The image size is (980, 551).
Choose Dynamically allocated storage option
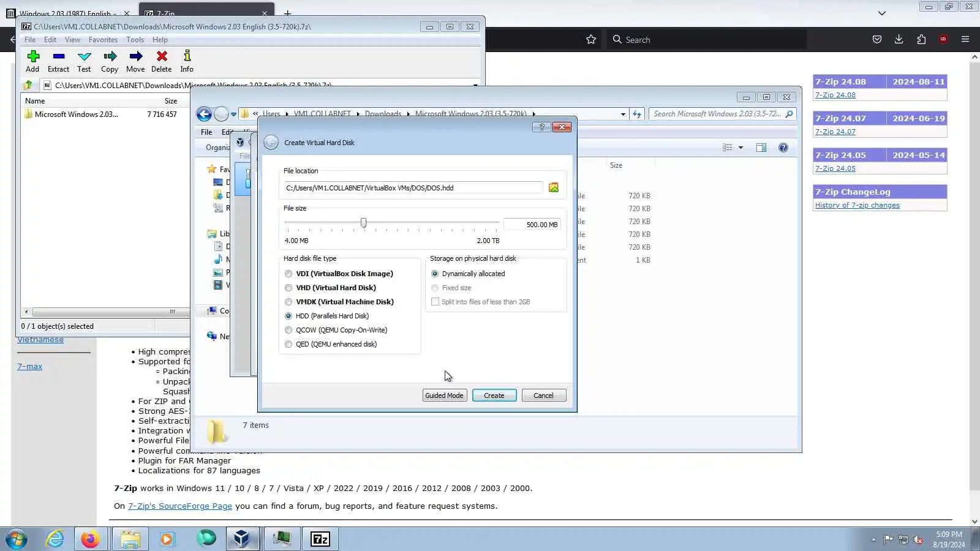pyautogui.click(x=435, y=274)
